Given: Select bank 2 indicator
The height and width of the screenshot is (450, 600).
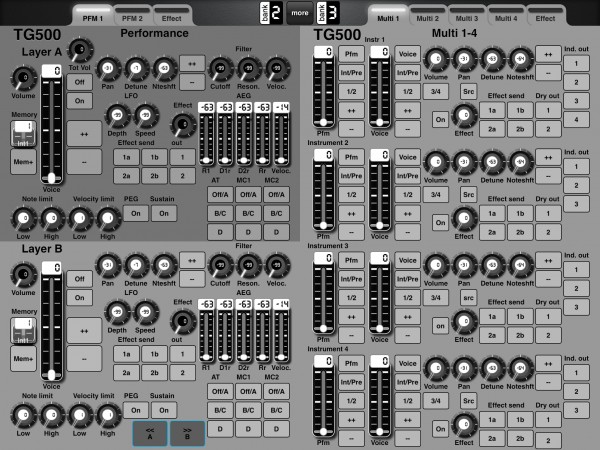Looking at the screenshot, I should click(271, 13).
